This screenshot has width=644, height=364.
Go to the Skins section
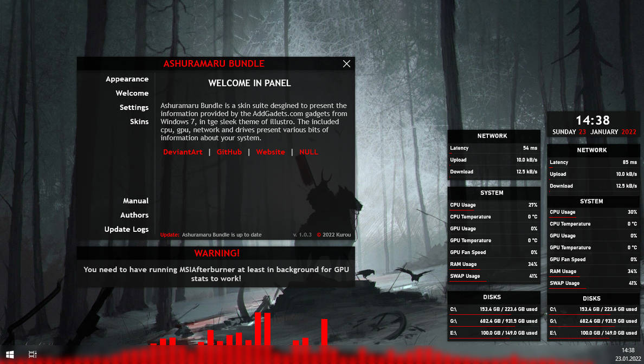coord(139,121)
